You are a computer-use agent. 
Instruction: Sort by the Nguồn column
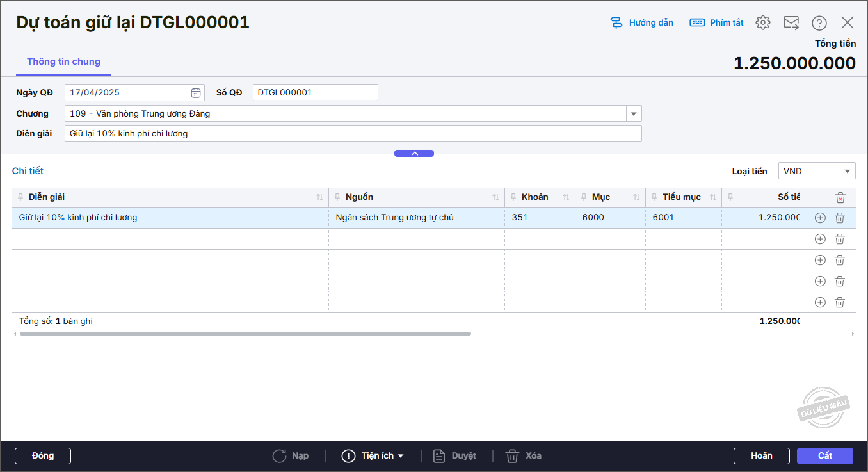click(495, 197)
